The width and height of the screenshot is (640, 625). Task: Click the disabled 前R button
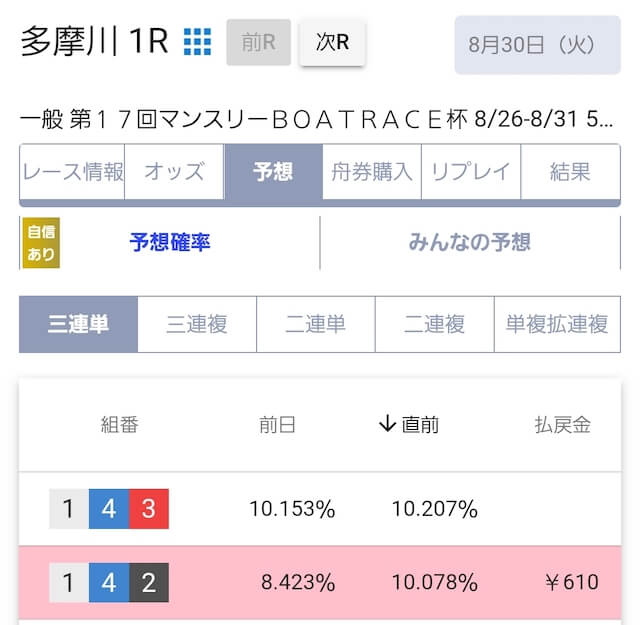coord(259,42)
